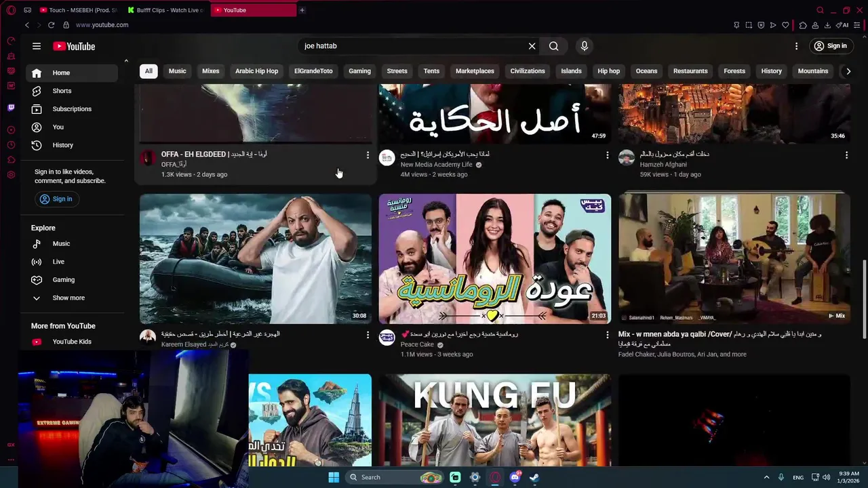Image resolution: width=868 pixels, height=488 pixels.
Task: Select the Streets filter chip
Action: (x=397, y=71)
